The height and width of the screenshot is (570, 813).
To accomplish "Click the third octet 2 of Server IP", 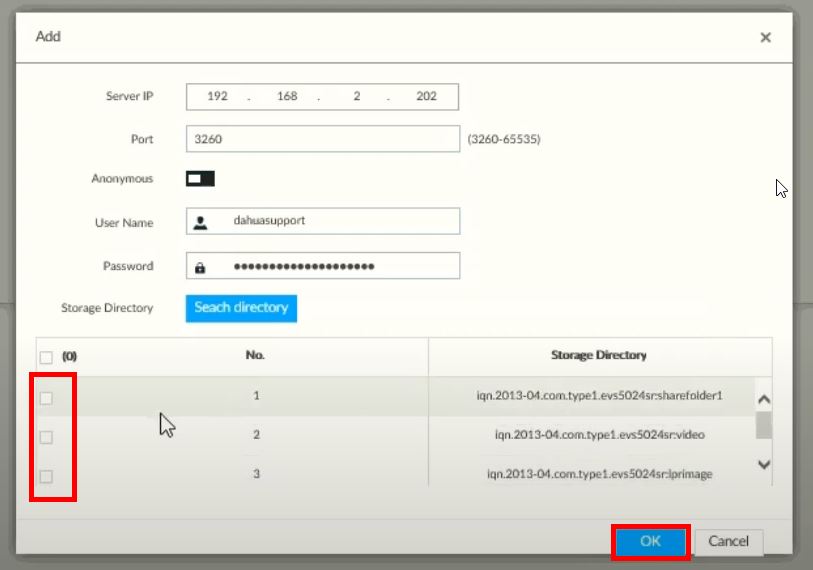I will (357, 96).
